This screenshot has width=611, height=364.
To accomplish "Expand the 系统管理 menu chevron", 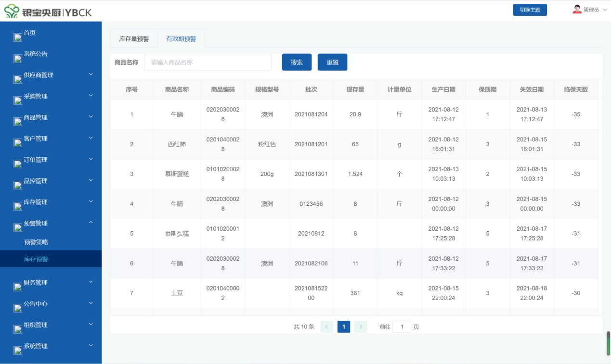I will (91, 346).
